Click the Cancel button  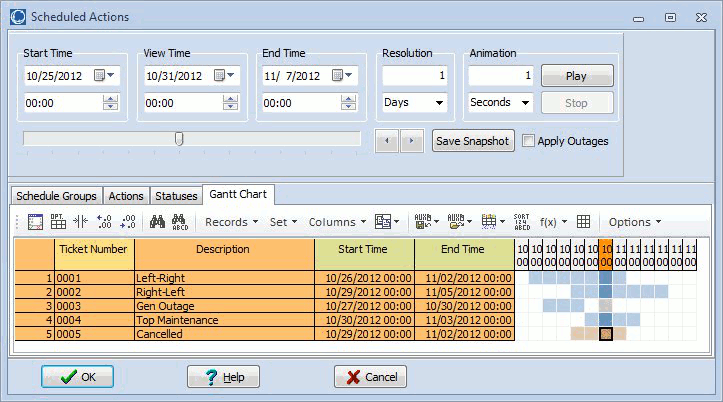pyautogui.click(x=370, y=377)
